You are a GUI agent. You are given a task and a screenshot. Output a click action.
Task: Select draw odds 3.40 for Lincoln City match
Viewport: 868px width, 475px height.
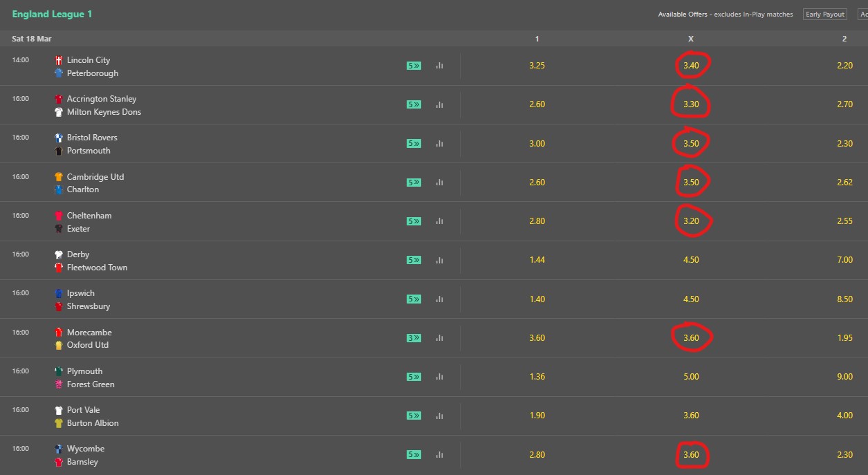pyautogui.click(x=691, y=66)
